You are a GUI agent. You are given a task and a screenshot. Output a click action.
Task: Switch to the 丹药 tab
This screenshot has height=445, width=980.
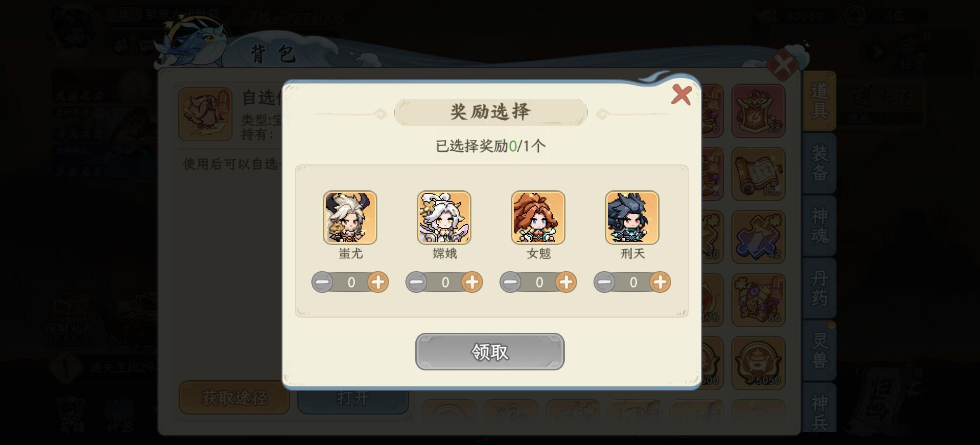click(x=819, y=288)
